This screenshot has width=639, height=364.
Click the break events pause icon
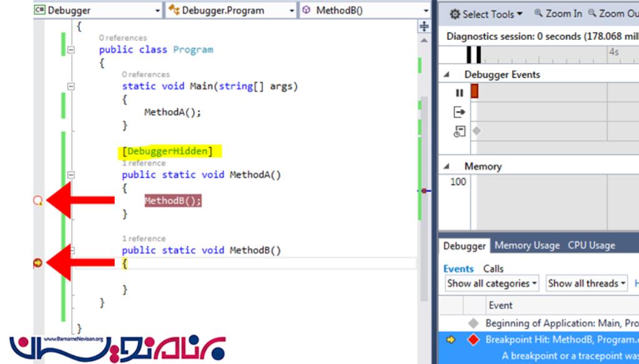459,93
